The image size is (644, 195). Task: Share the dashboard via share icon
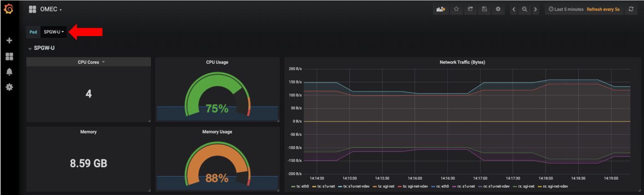point(470,9)
